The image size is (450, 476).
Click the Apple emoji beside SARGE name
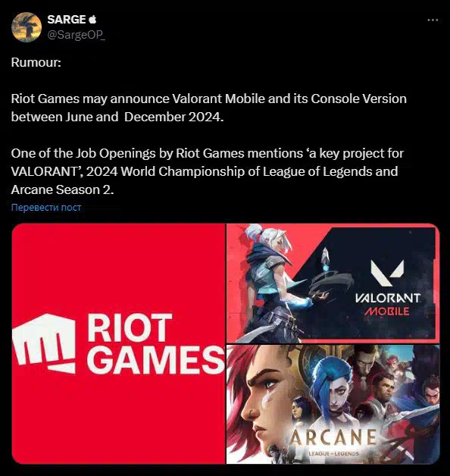pyautogui.click(x=92, y=20)
